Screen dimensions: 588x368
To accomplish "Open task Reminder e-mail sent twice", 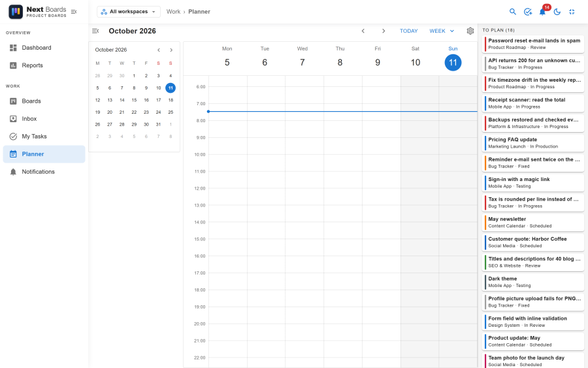I will 533,163.
